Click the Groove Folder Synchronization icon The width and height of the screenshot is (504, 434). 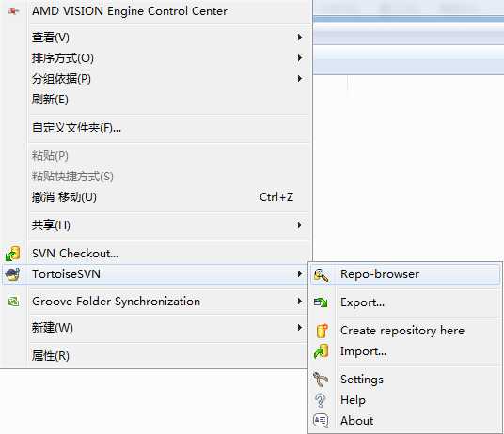13,302
